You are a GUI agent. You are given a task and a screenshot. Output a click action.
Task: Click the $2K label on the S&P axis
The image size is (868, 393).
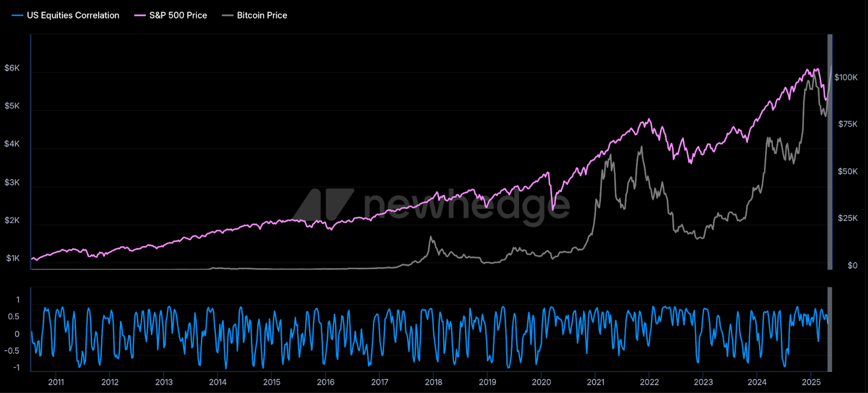[x=12, y=220]
